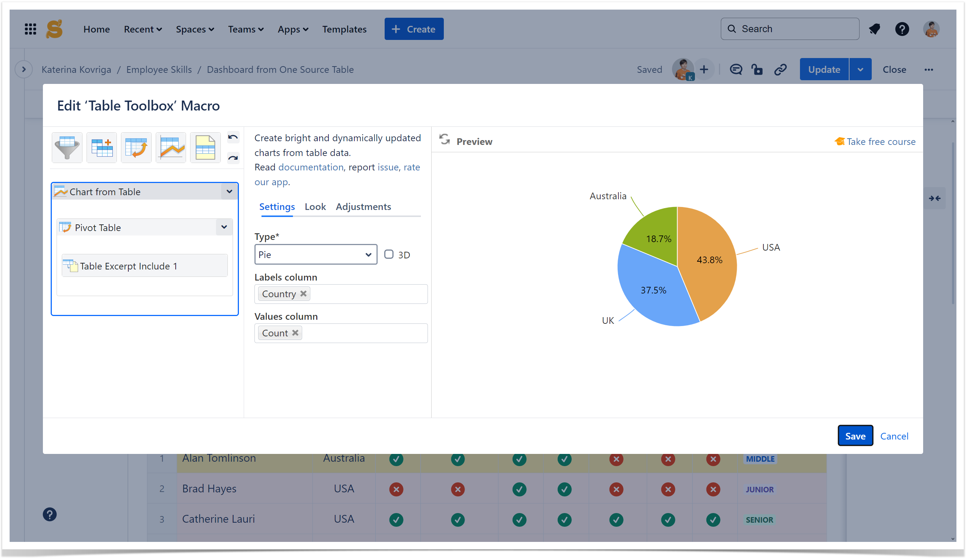Click the Table Transformer icon
This screenshot has height=560, width=969.
101,147
